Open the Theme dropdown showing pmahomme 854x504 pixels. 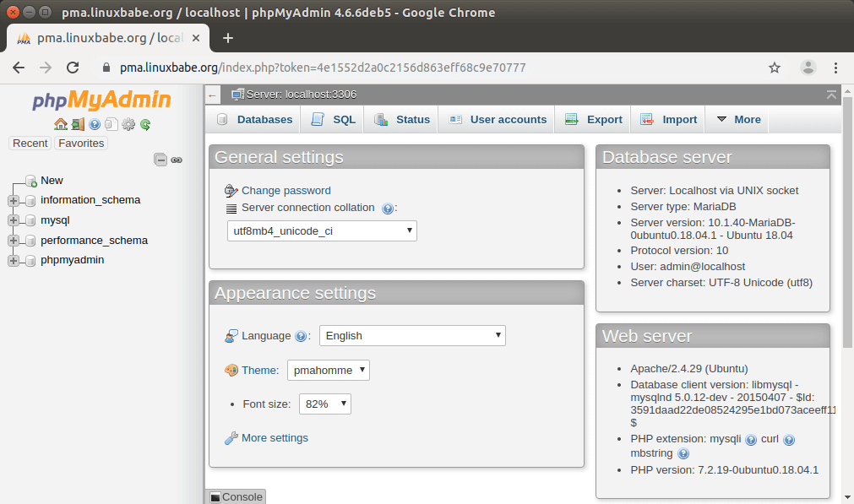328,371
